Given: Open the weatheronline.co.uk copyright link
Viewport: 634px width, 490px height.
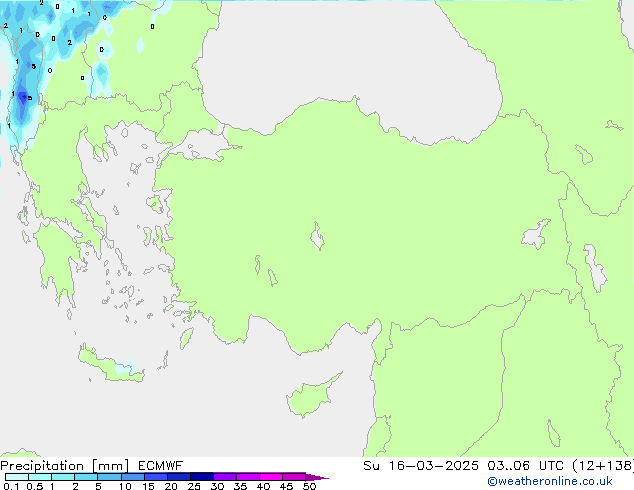Looking at the screenshot, I should coord(550,481).
